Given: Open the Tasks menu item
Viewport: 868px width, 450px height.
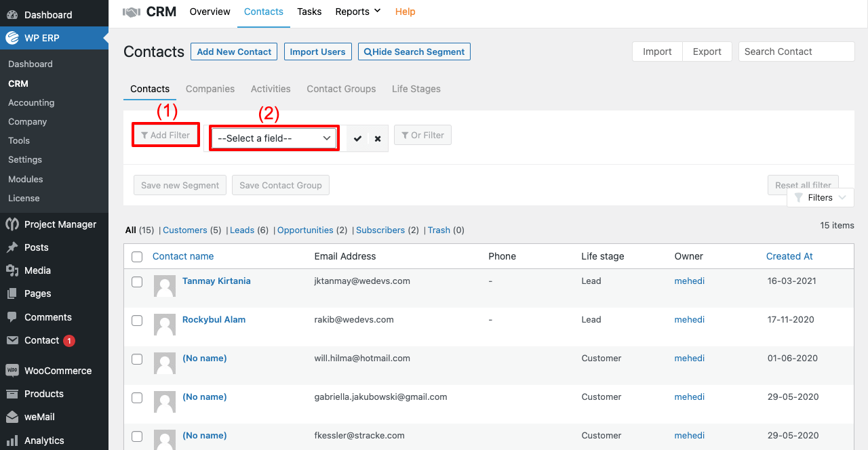Looking at the screenshot, I should coord(309,12).
